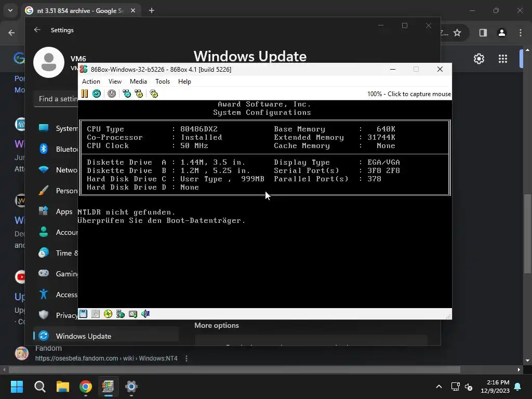Send Ctrl+Alt+Del via toolbar icon
The height and width of the screenshot is (399, 532).
tap(127, 94)
